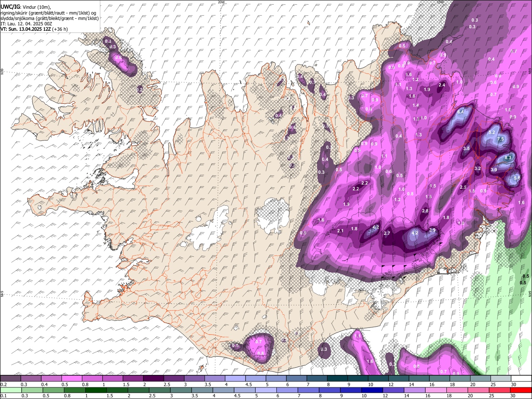Screen dimensions: 532x399
Task: Click the 'UWC/IG: Vindur (10m)' title line
Action: 26,7
